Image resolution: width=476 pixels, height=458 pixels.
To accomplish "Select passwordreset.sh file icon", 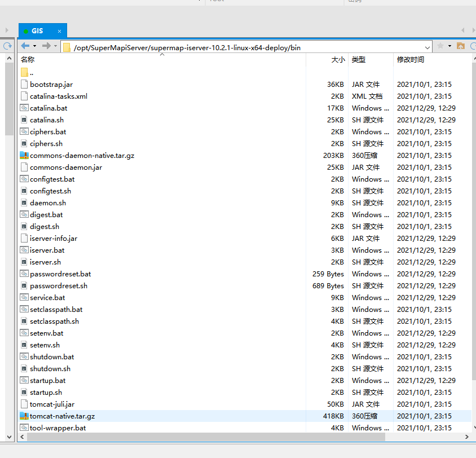I will [24, 285].
